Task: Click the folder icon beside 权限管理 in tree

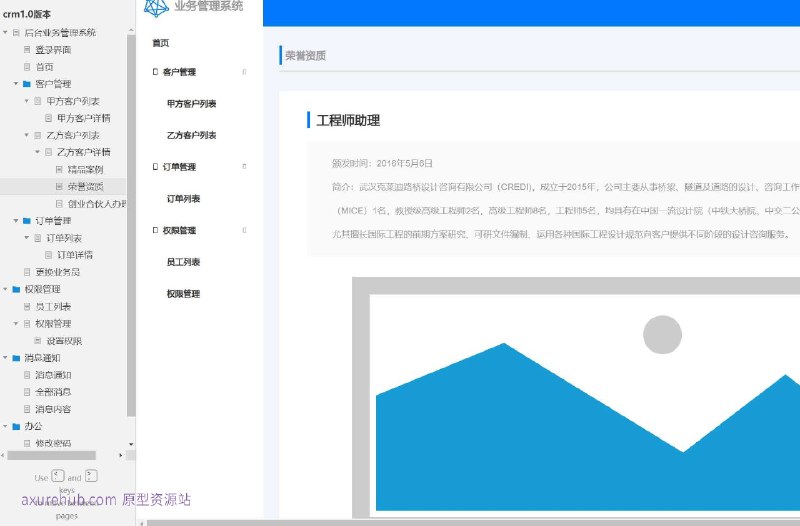Action: (16, 289)
